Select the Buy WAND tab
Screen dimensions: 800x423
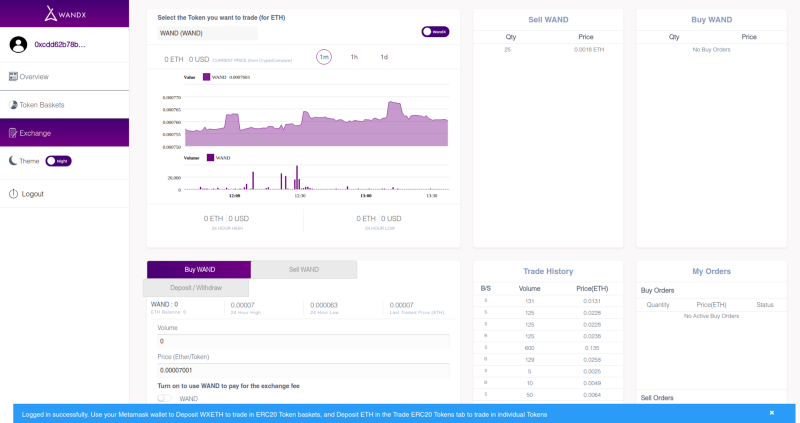(199, 269)
